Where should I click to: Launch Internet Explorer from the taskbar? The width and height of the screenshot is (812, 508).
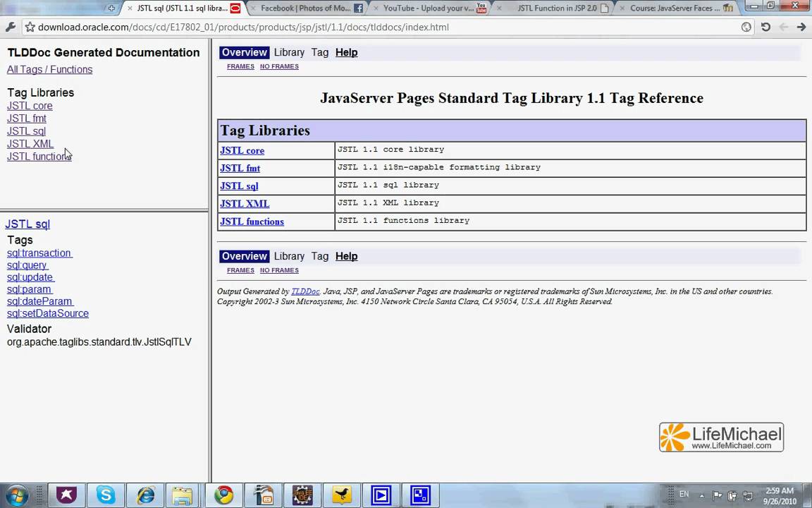click(x=145, y=495)
